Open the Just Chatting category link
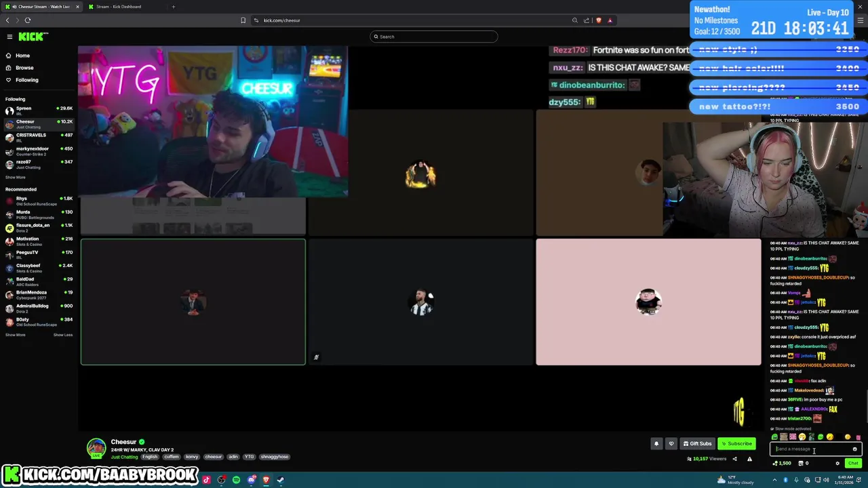Image resolution: width=868 pixels, height=488 pixels. 124,457
